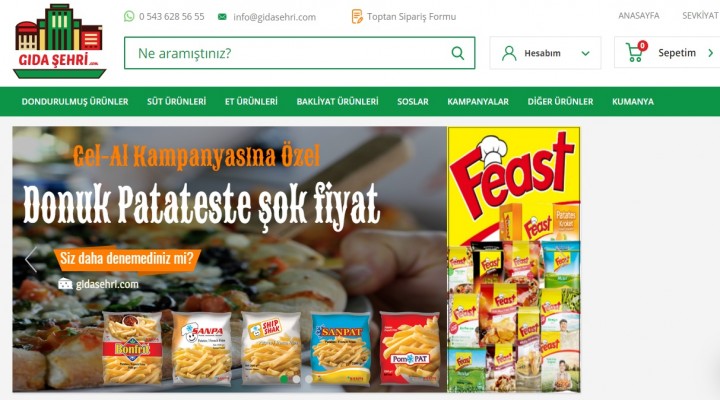This screenshot has width=720, height=400.
Task: Click the Anasayfa link
Action: click(x=639, y=16)
